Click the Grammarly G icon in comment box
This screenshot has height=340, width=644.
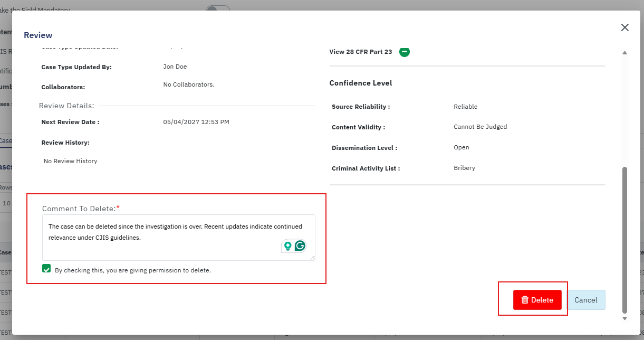tap(300, 245)
